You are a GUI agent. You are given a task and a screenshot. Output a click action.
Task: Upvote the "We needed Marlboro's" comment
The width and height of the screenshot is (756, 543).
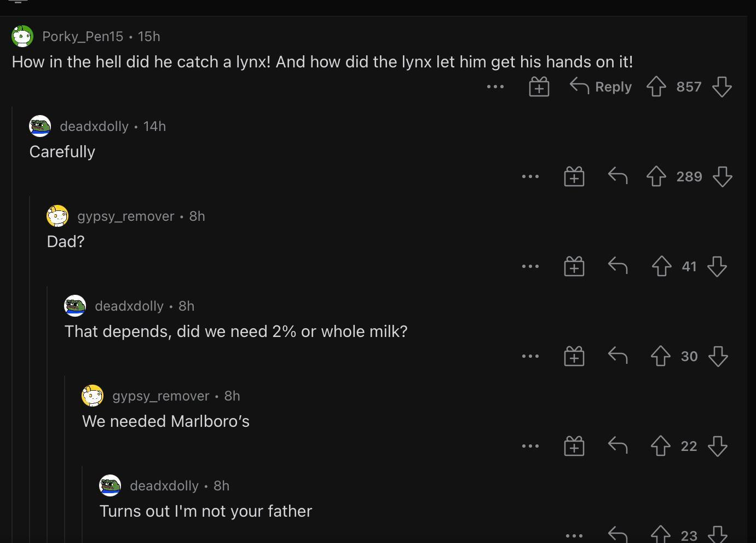(660, 446)
